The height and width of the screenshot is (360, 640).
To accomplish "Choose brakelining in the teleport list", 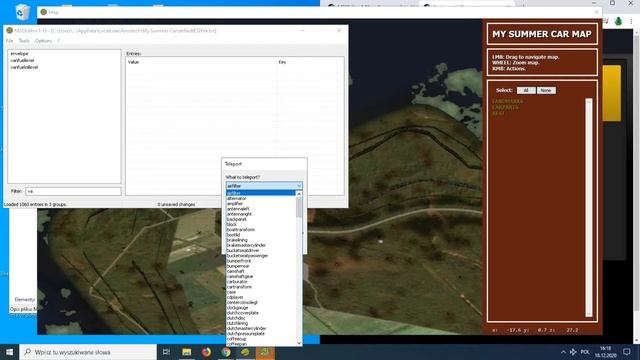I will (261, 240).
